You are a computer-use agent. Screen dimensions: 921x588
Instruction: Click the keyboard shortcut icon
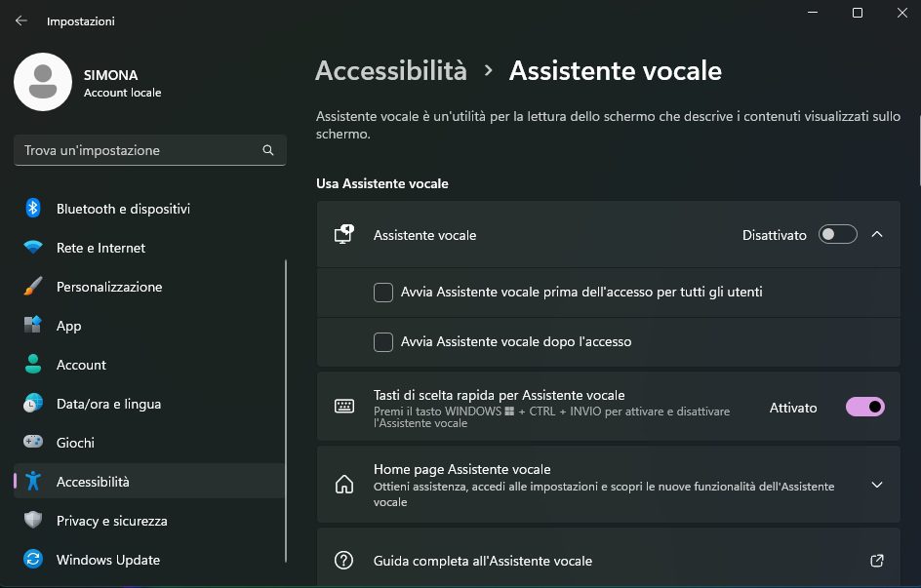pos(344,406)
